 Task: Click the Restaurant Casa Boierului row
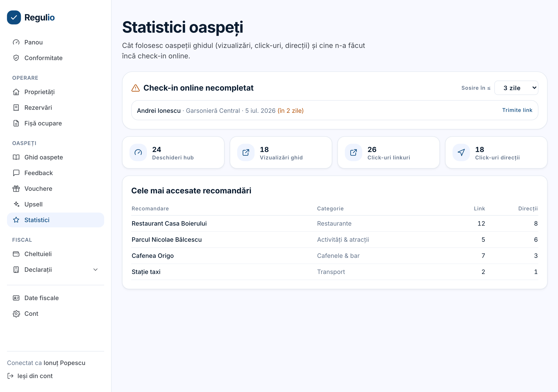coord(335,223)
